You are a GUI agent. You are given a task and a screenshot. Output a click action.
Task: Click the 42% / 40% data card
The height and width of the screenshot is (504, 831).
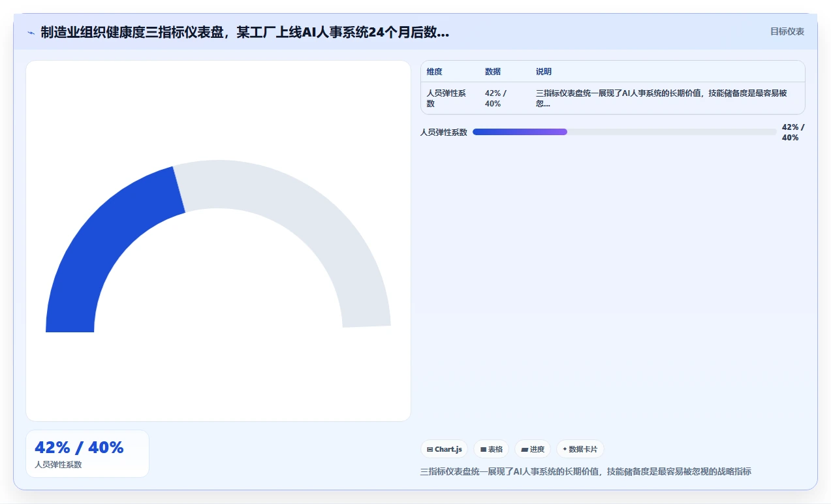tap(87, 454)
